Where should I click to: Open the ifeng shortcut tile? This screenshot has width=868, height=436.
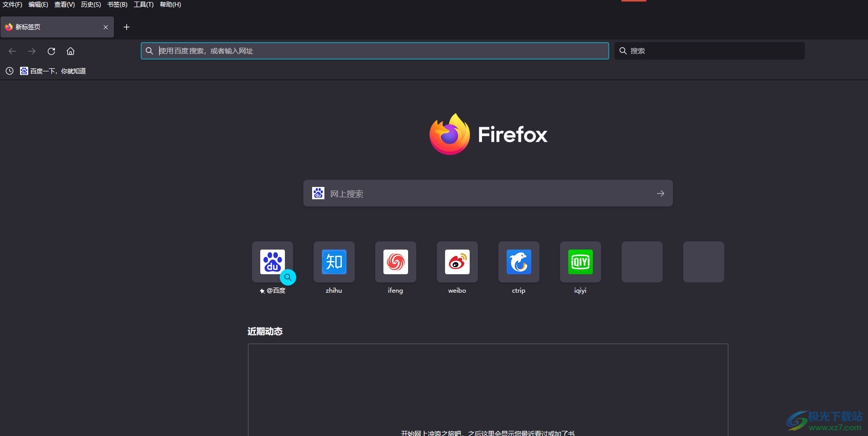(x=396, y=262)
